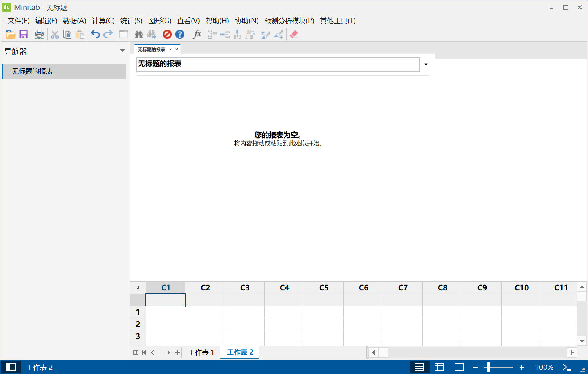Click the Open folder toolbar icon
The height and width of the screenshot is (374, 588).
(x=11, y=34)
